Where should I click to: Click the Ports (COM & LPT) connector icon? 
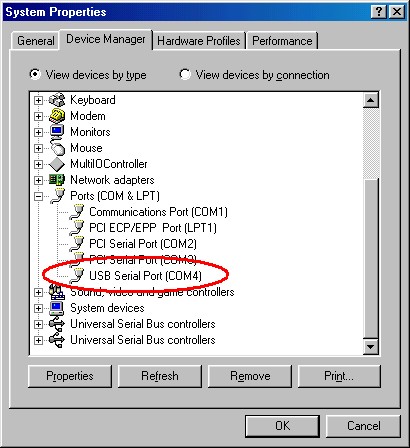coord(57,196)
